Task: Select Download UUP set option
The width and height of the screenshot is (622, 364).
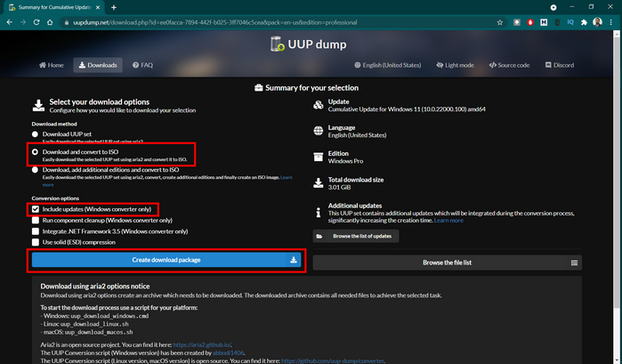Action: click(35, 134)
